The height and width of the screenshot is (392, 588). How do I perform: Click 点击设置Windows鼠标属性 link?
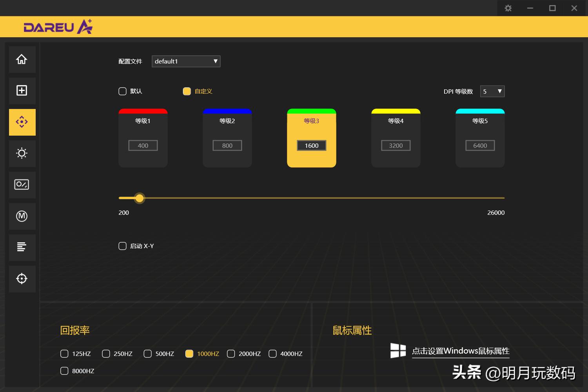tap(460, 351)
